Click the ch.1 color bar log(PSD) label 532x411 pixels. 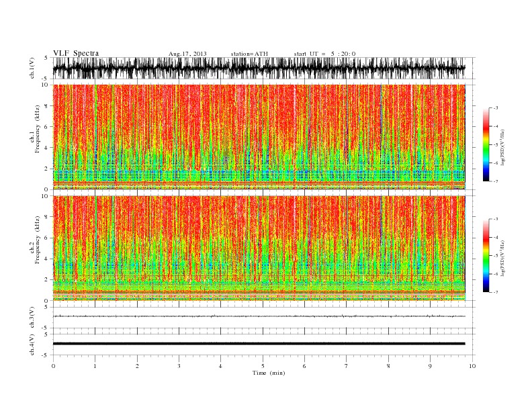[x=503, y=147]
